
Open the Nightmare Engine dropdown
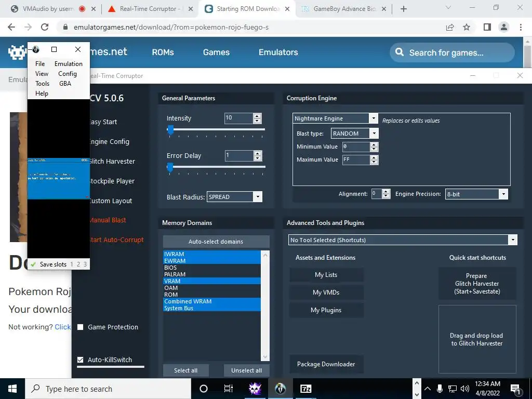pyautogui.click(x=373, y=118)
